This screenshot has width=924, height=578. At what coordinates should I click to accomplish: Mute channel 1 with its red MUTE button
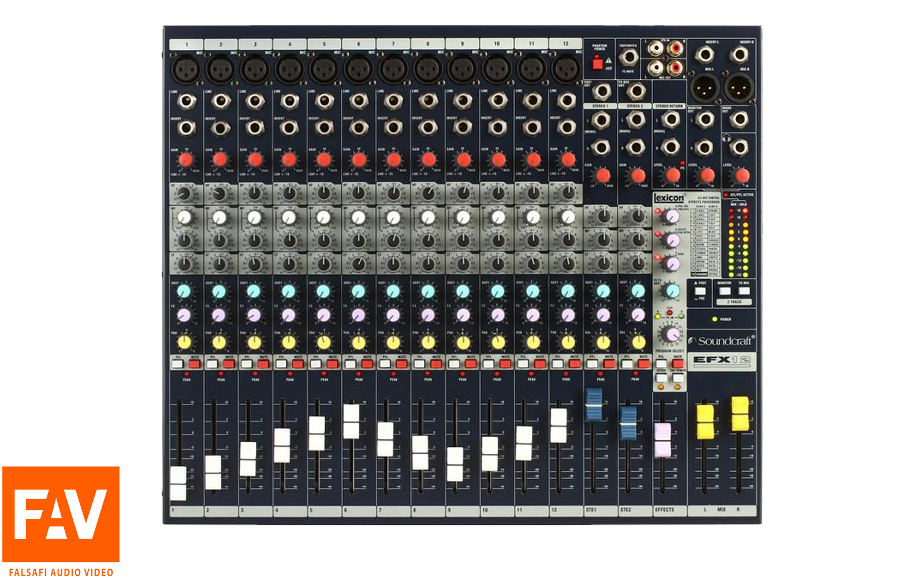tap(195, 364)
